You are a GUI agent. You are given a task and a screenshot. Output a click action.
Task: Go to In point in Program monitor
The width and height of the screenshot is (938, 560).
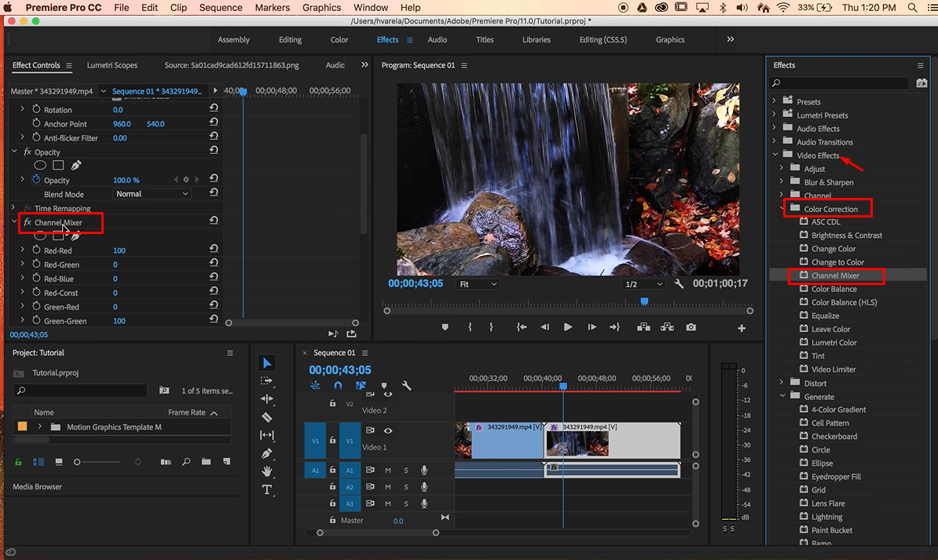[x=522, y=328]
